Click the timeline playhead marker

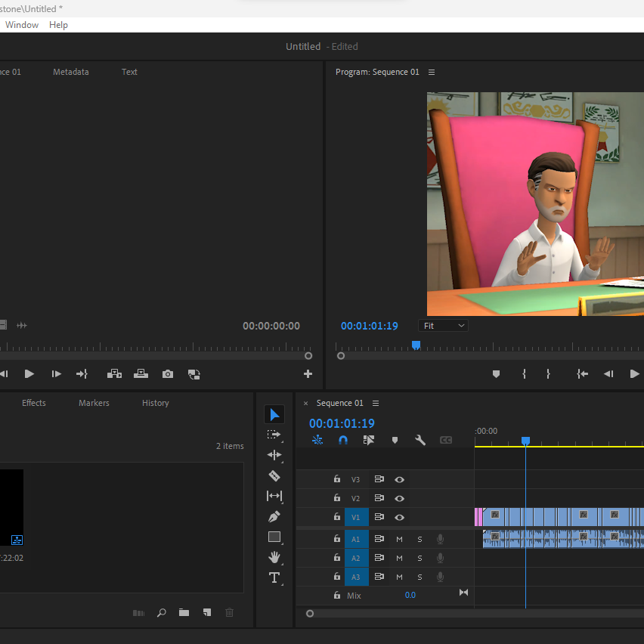[x=525, y=441]
